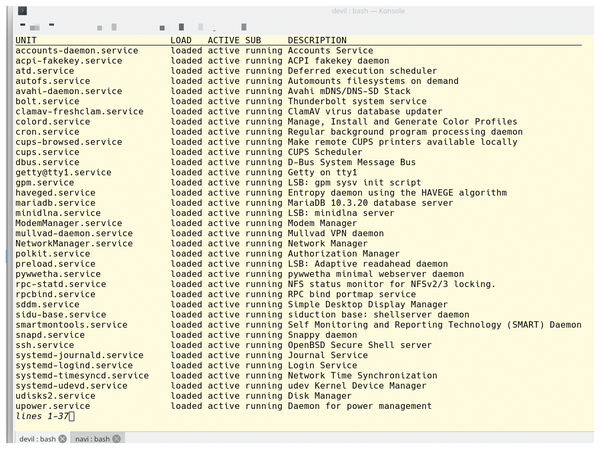Screen dimensions: 600x449
Task: Click the polkit.service entry
Action: [x=53, y=253]
